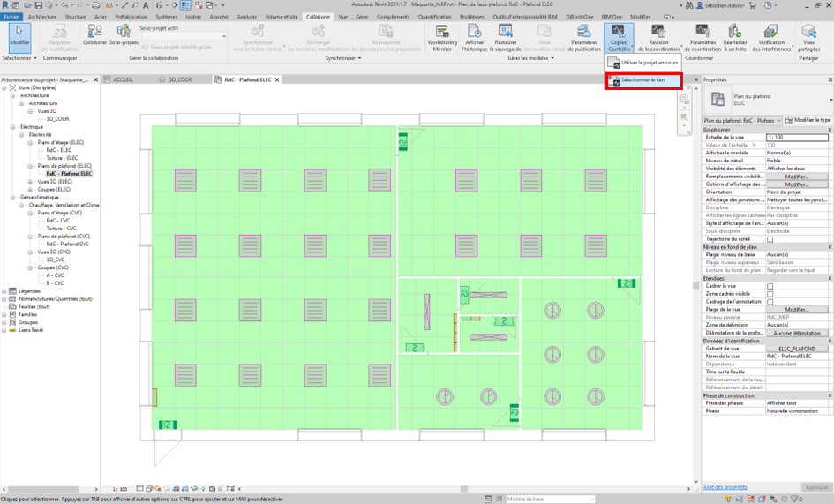Open the Aide des propriétés link
This screenshot has height=504, width=834.
725,486
